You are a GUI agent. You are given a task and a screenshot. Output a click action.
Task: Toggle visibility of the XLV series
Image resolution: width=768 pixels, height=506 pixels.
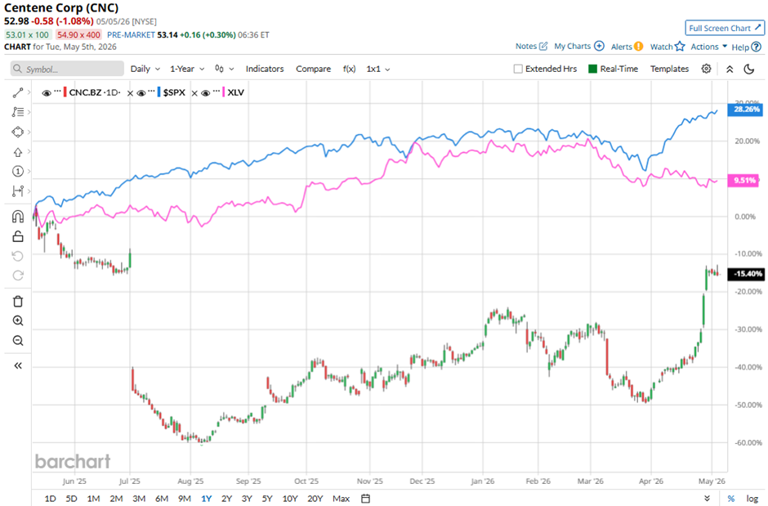(206, 93)
